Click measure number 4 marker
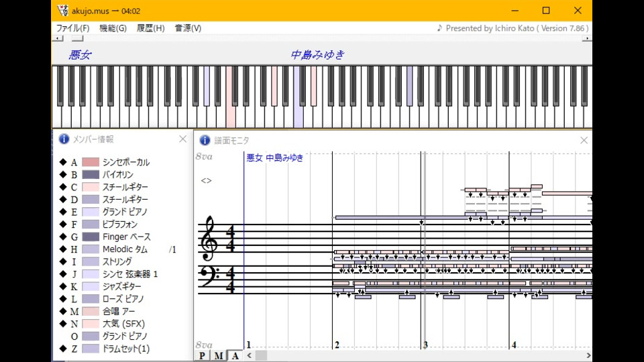This screenshot has height=362, width=644. point(514,345)
